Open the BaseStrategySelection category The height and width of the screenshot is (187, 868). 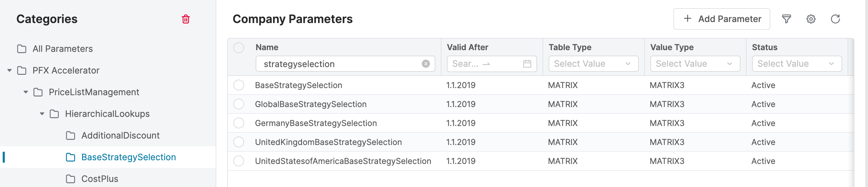click(x=129, y=157)
